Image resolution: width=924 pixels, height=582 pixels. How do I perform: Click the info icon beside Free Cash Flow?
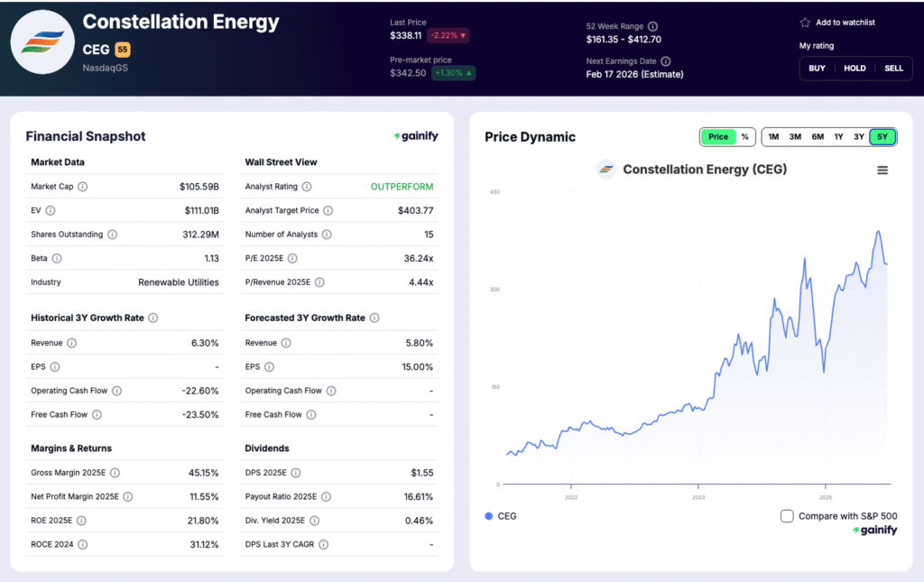(97, 414)
